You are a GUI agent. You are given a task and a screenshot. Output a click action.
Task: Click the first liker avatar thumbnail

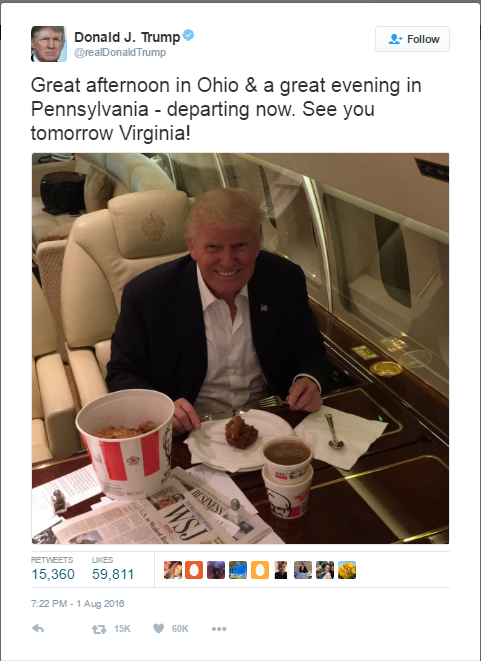tap(172, 570)
